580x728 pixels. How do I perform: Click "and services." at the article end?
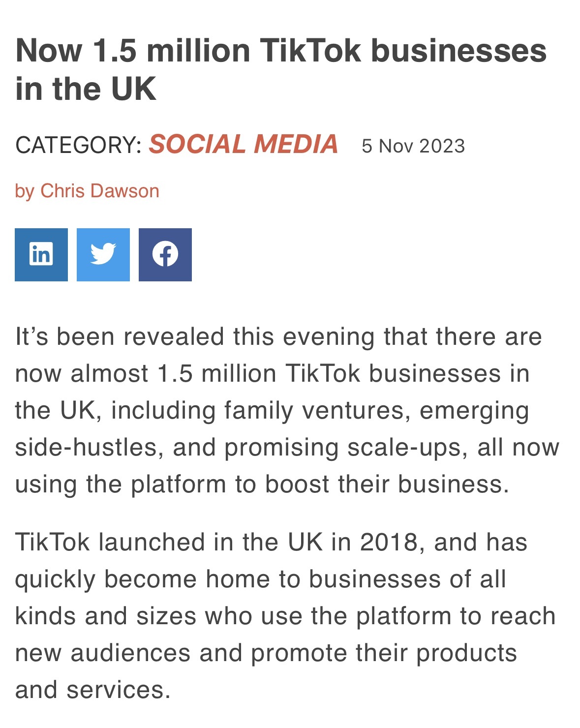[92, 690]
